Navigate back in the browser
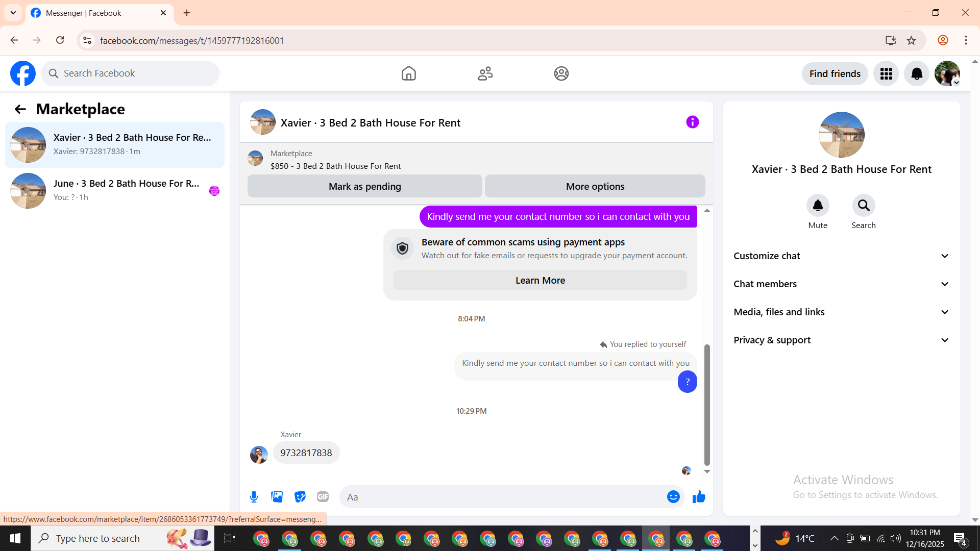This screenshot has height=551, width=980. point(14,40)
